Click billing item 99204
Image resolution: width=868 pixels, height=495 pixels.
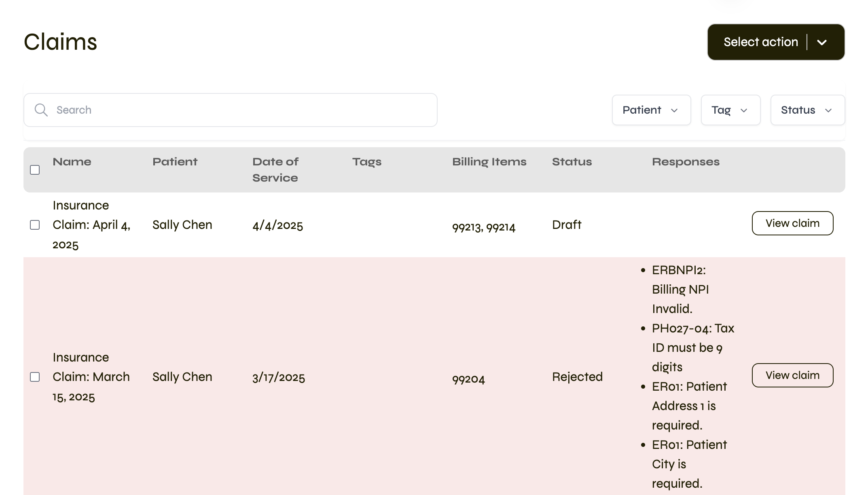pyautogui.click(x=468, y=379)
